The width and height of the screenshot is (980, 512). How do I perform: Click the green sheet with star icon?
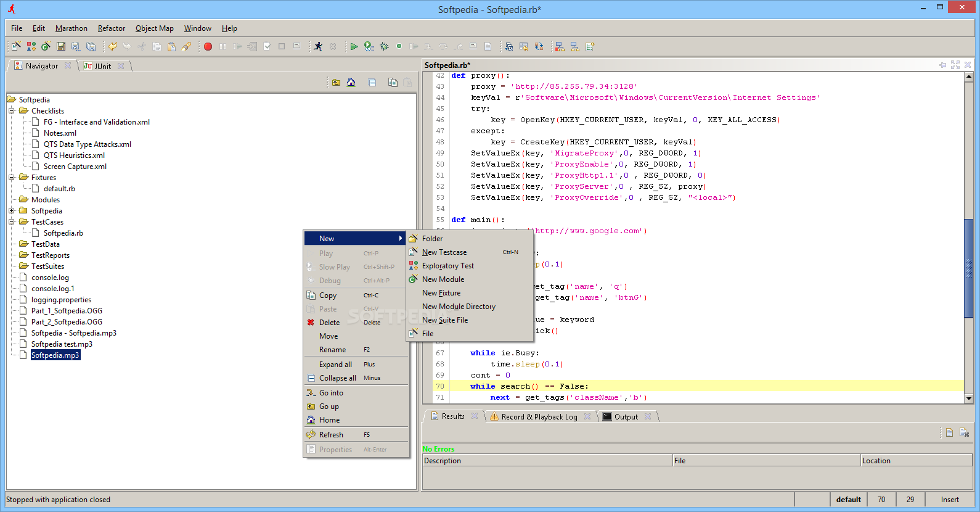(x=590, y=46)
